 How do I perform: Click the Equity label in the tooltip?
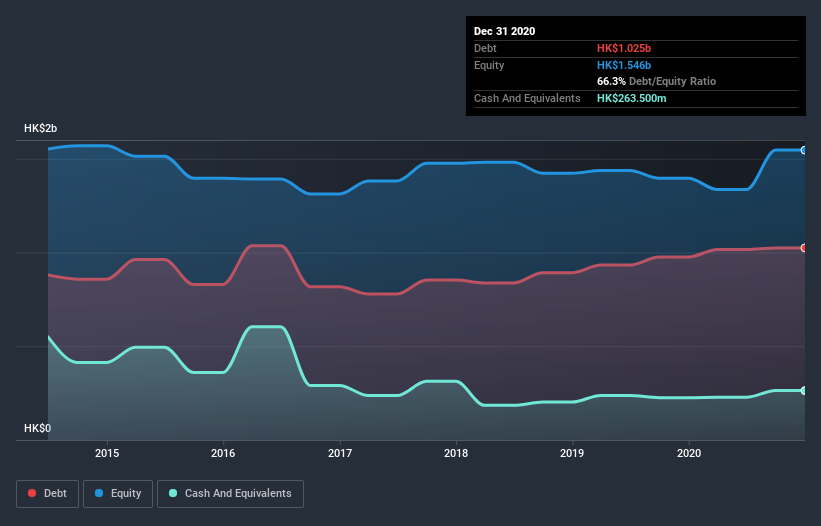click(489, 65)
